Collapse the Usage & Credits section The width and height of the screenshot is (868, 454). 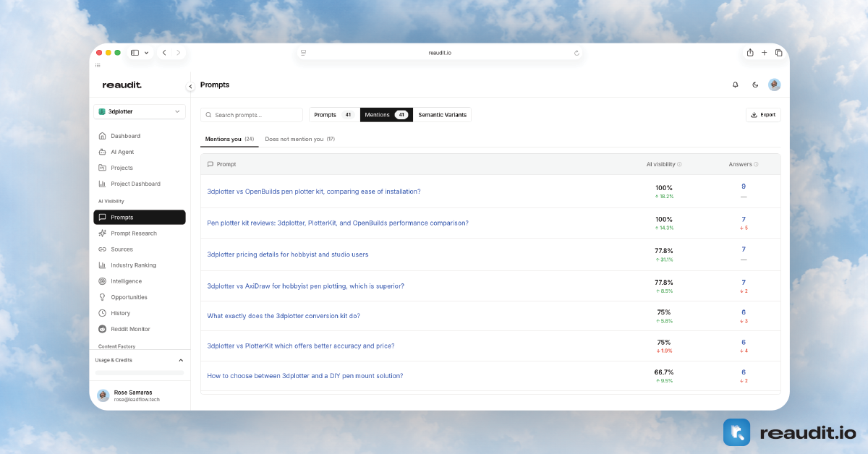point(181,360)
